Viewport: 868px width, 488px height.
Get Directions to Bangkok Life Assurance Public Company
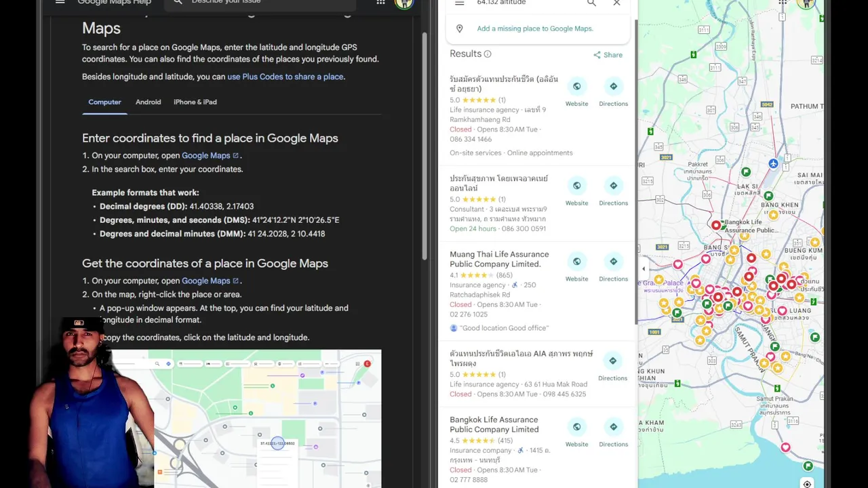[614, 427]
